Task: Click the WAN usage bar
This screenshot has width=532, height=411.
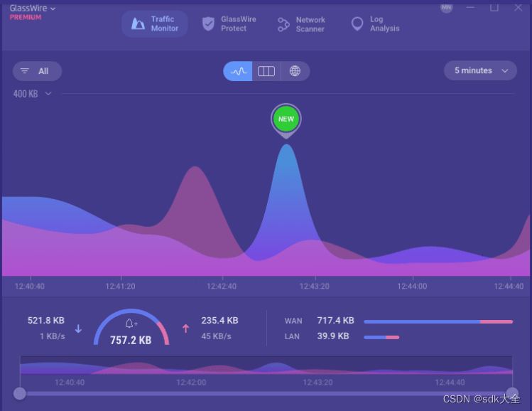Action: (x=438, y=321)
